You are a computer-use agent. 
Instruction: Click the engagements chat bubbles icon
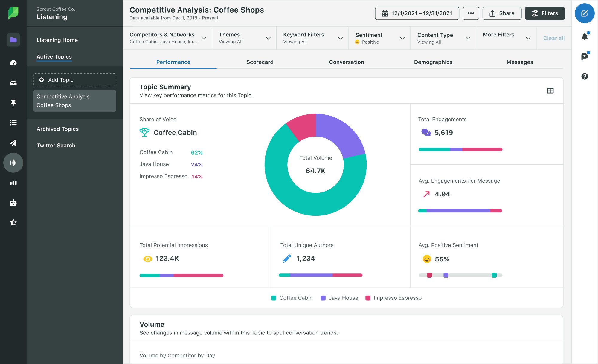(426, 132)
